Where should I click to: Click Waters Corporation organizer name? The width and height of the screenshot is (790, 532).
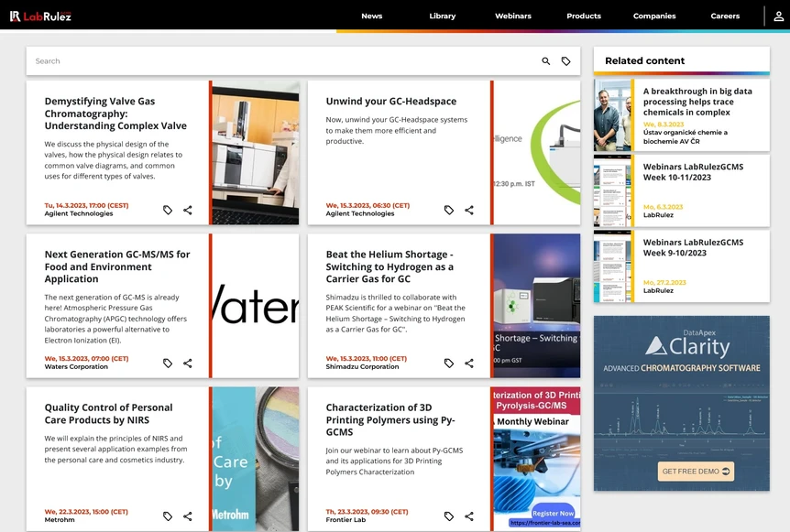(76, 366)
